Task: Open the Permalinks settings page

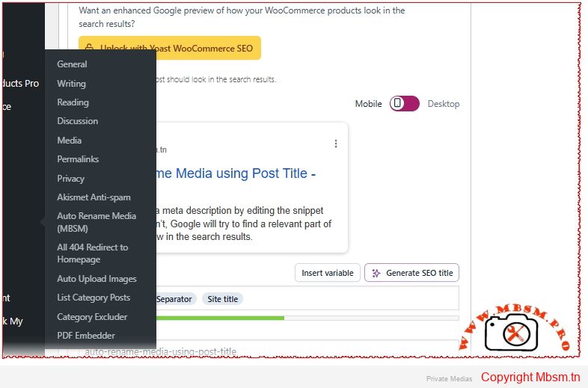Action: coord(78,159)
